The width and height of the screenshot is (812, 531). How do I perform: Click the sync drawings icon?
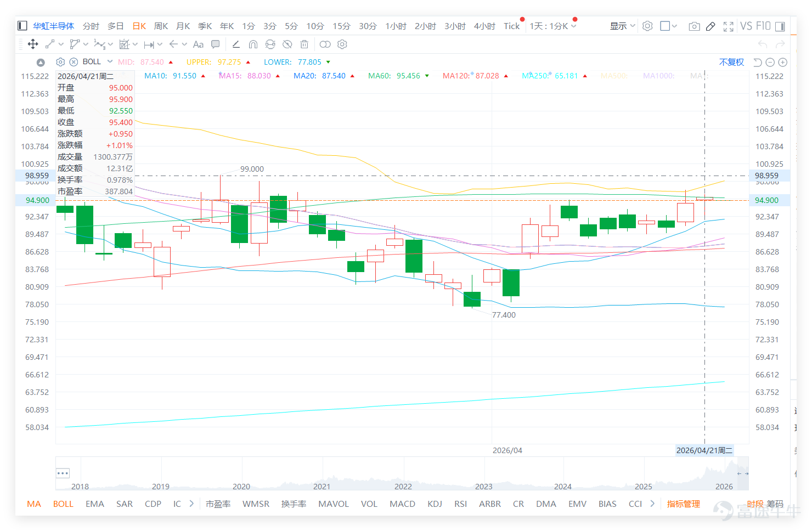pos(270,44)
